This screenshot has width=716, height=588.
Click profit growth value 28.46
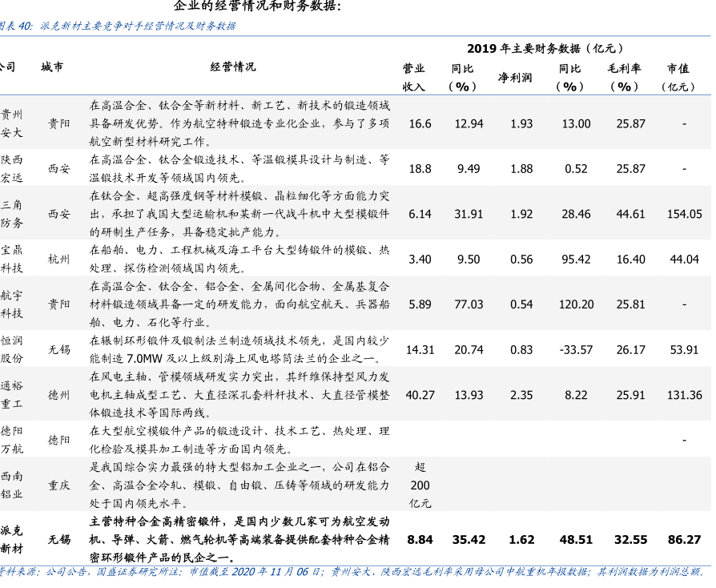click(577, 214)
